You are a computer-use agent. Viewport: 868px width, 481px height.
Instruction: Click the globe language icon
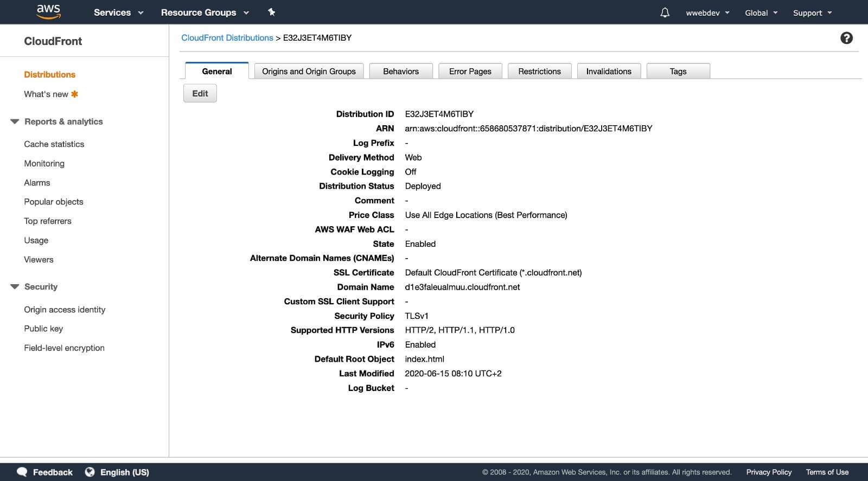click(90, 472)
